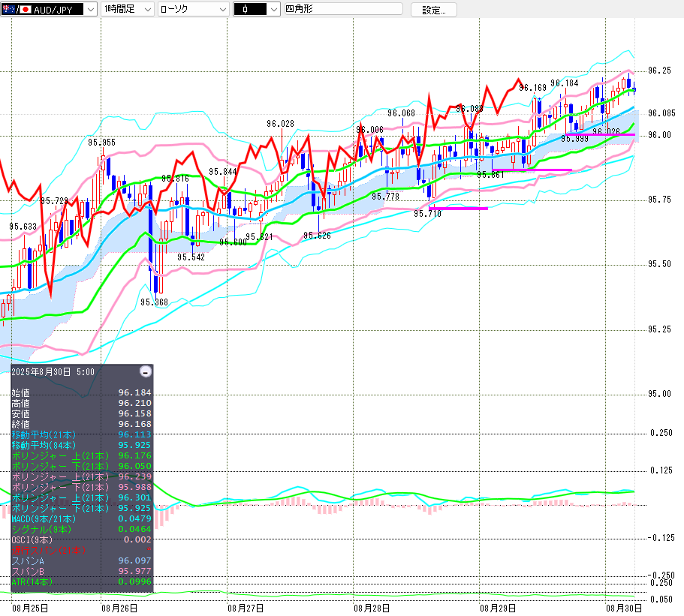Select magenta horizontal line near 95.861
Image resolution: width=684 pixels, height=616 pixels.
pyautogui.click(x=532, y=170)
